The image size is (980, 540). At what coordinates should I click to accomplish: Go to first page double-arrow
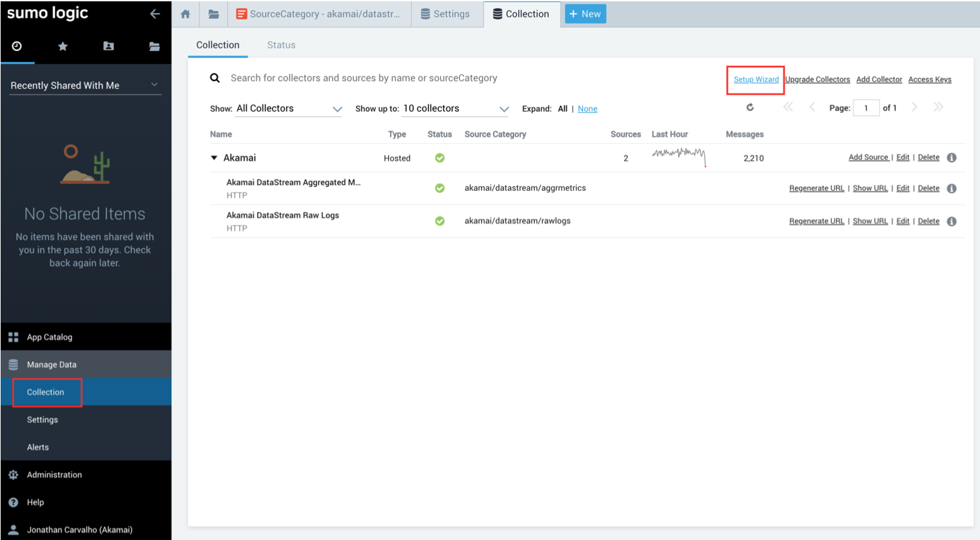789,107
